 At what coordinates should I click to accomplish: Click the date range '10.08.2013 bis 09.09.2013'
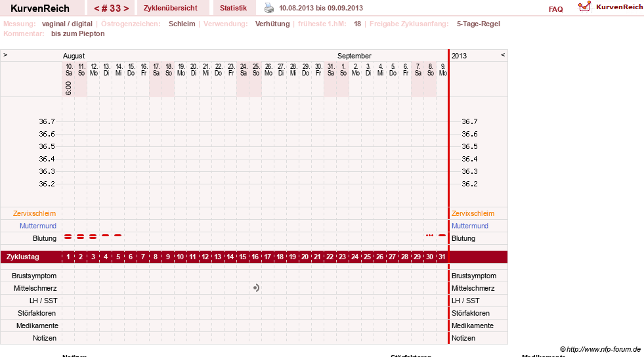click(x=321, y=8)
